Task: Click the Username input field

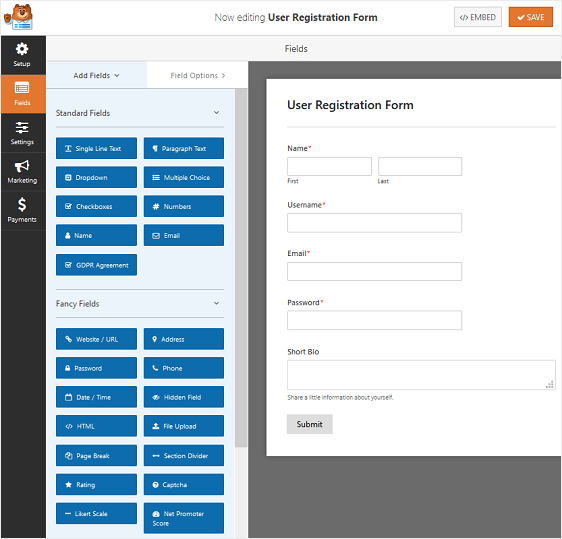Action: coord(374,223)
